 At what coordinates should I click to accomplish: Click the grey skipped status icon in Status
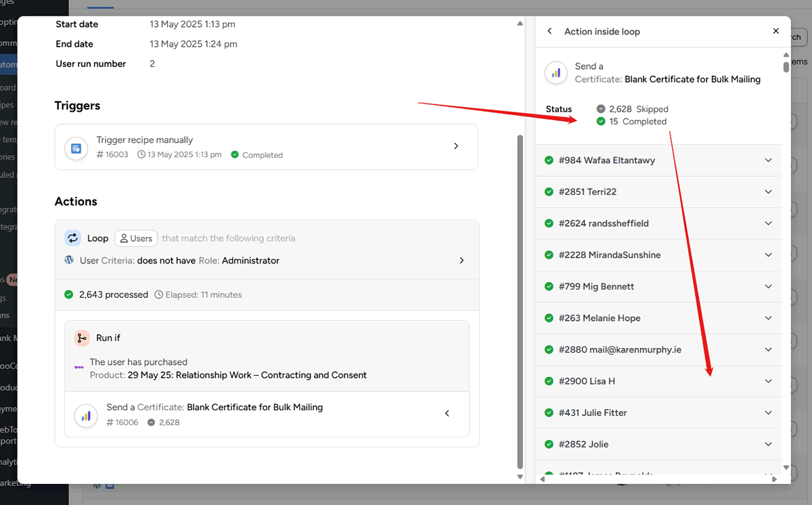(601, 109)
